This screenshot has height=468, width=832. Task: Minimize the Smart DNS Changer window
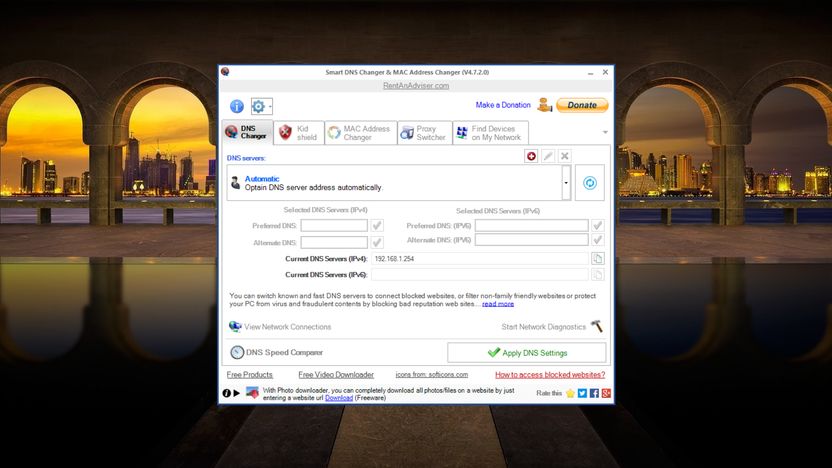[591, 72]
